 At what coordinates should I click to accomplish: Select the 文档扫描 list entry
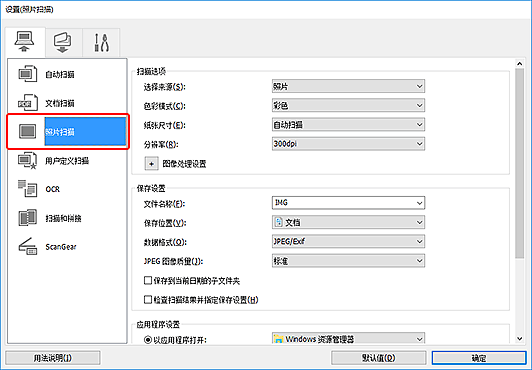coord(60,103)
